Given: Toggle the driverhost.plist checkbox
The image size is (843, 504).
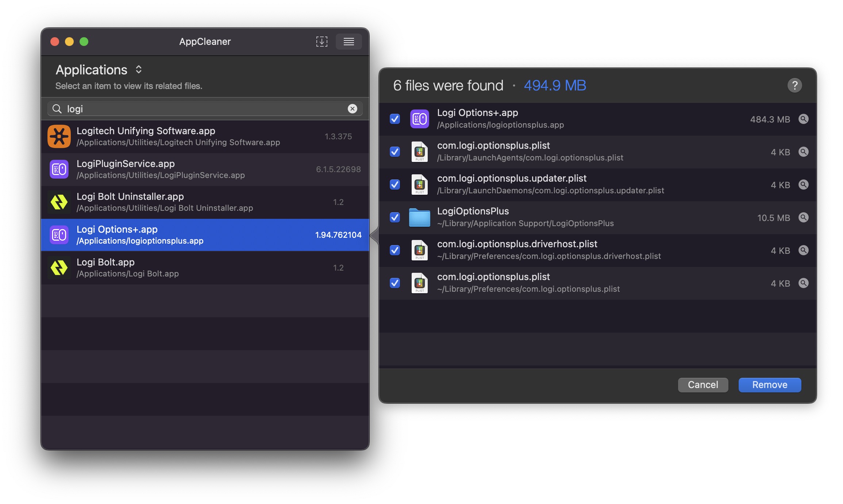Looking at the screenshot, I should pyautogui.click(x=395, y=250).
